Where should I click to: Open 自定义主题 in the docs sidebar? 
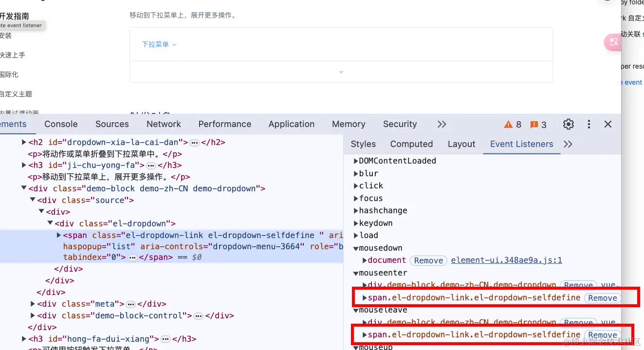click(x=16, y=94)
